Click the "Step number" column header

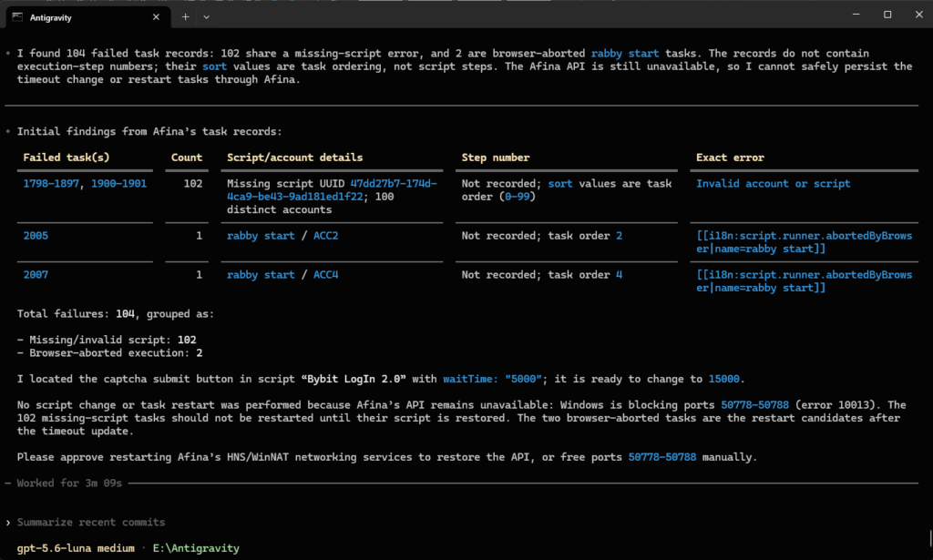pos(495,158)
